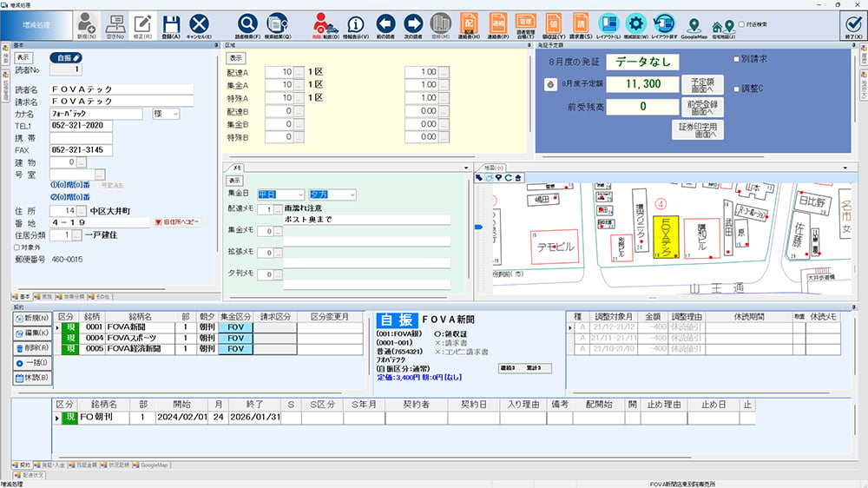
Task: Open lookup button beside 配達メモ number
Action: (x=278, y=209)
